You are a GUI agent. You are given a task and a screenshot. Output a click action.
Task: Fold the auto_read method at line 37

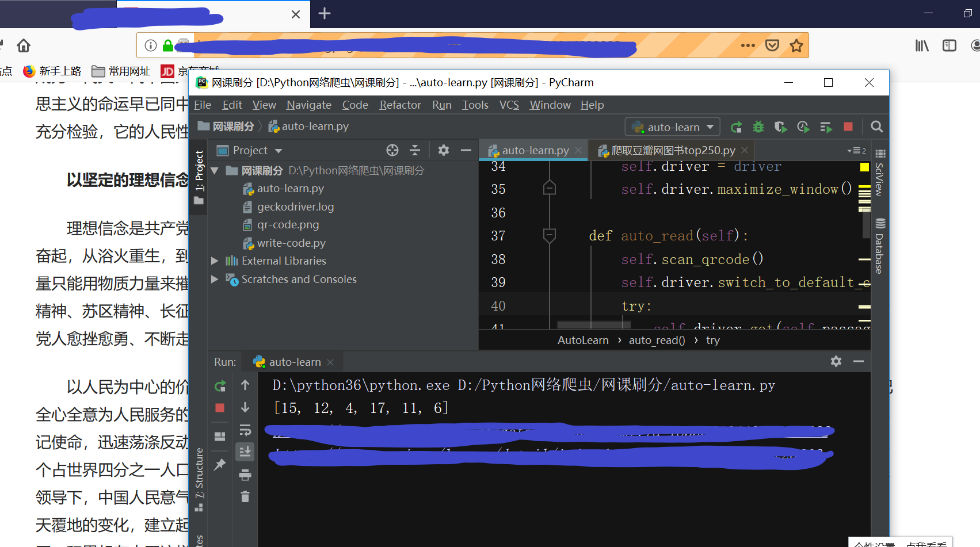550,235
